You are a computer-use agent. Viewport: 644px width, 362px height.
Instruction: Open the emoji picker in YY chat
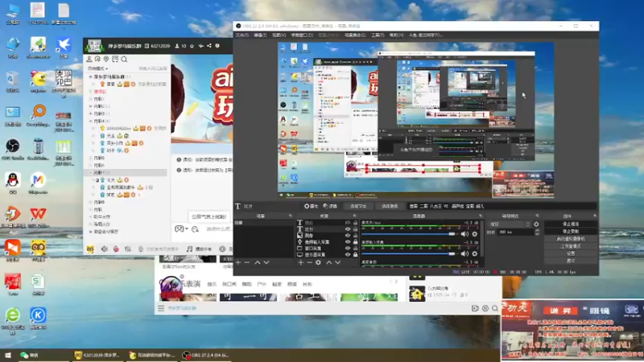coord(195,229)
